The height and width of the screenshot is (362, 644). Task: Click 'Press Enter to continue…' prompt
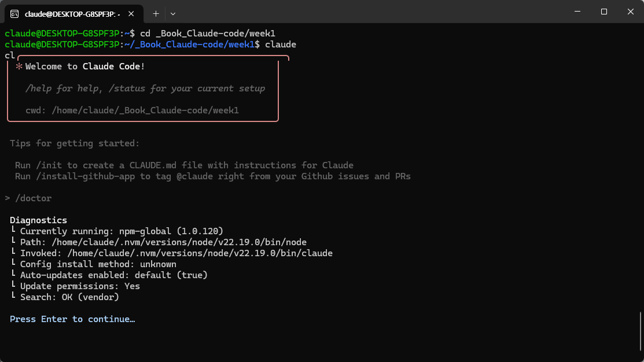[x=72, y=319]
